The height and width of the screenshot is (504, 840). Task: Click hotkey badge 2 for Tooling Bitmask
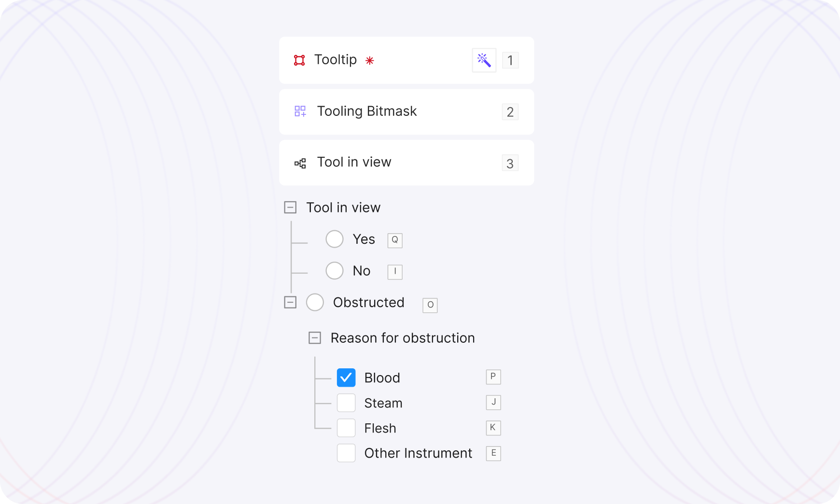510,112
